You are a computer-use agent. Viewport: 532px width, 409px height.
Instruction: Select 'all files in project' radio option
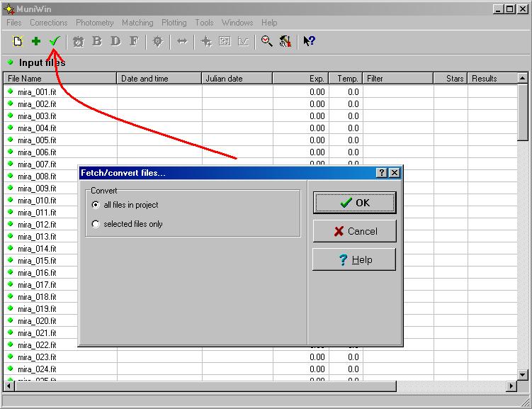tap(96, 205)
